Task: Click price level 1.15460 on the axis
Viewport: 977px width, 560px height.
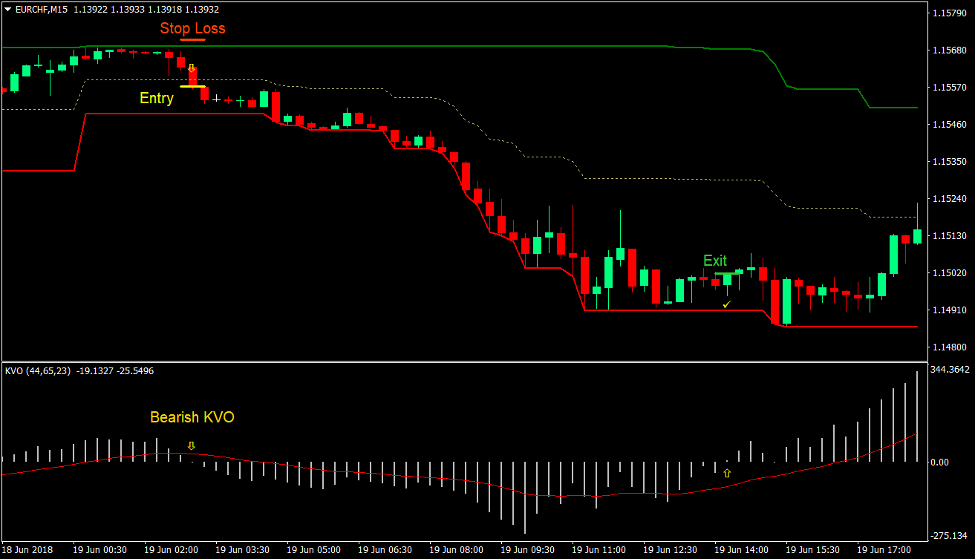Action: point(950,125)
